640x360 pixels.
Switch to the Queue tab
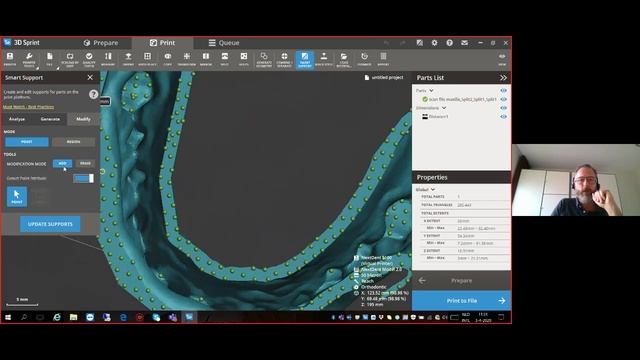(x=224, y=43)
